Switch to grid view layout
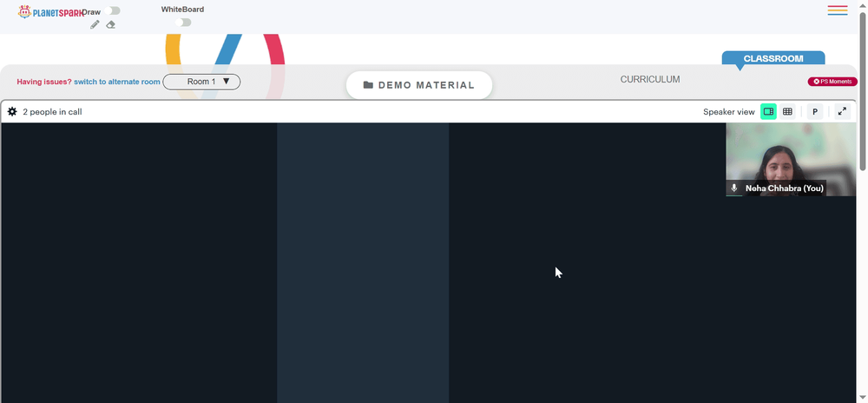 click(x=787, y=111)
